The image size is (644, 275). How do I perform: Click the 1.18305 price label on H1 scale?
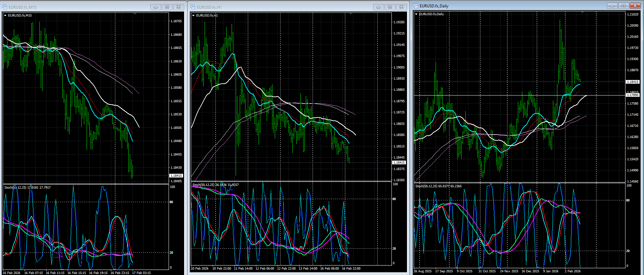click(399, 180)
